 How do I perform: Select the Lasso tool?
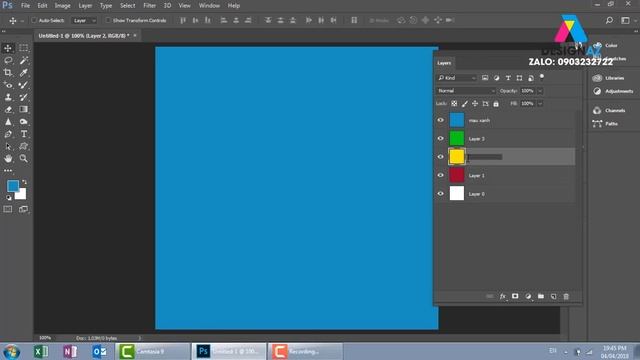point(8,60)
